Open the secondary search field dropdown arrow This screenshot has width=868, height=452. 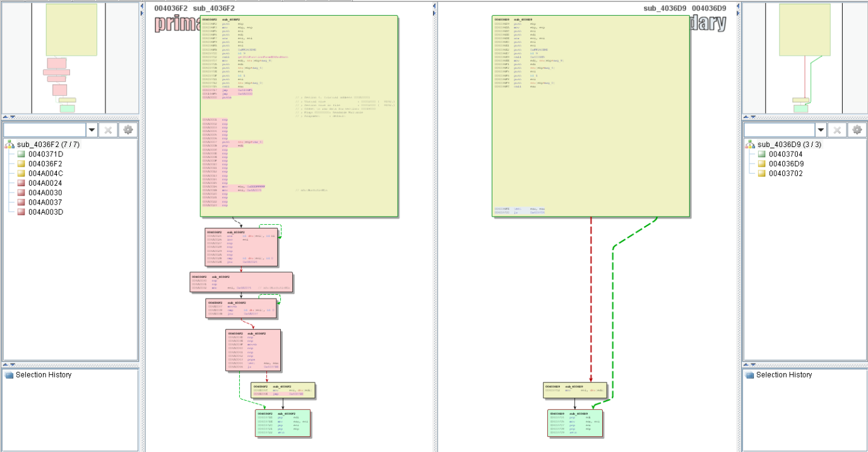(x=820, y=130)
